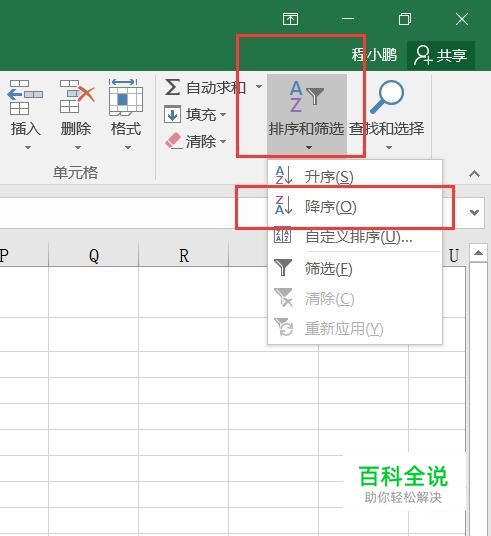This screenshot has height=536, width=491.
Task: Expand the AutoSum options arrow
Action: coord(259,87)
